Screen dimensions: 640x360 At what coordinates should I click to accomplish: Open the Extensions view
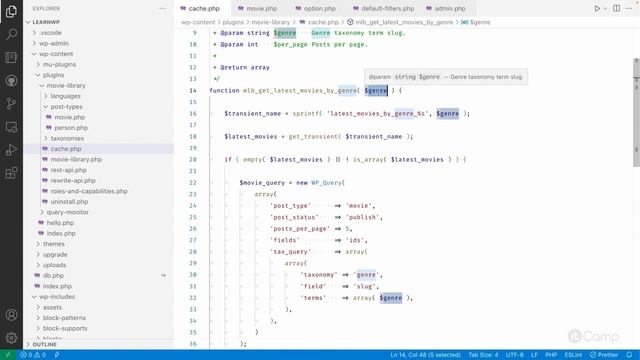click(x=11, y=173)
